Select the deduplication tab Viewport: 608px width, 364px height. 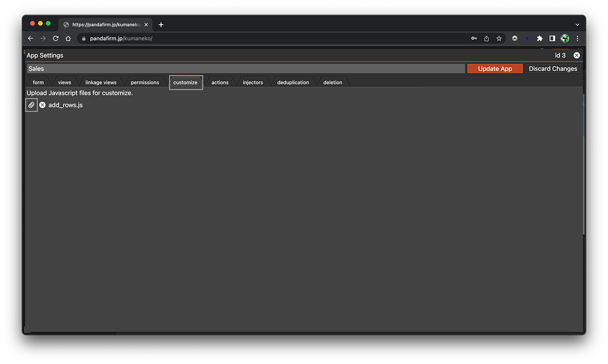coord(293,83)
